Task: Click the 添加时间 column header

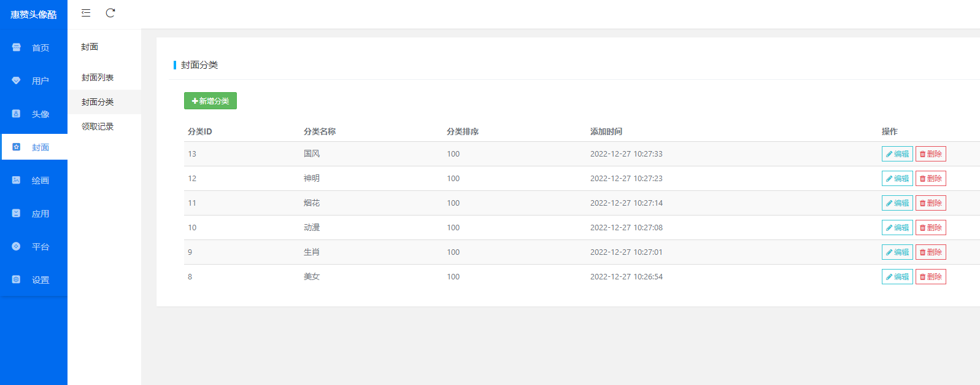Action: 606,131
